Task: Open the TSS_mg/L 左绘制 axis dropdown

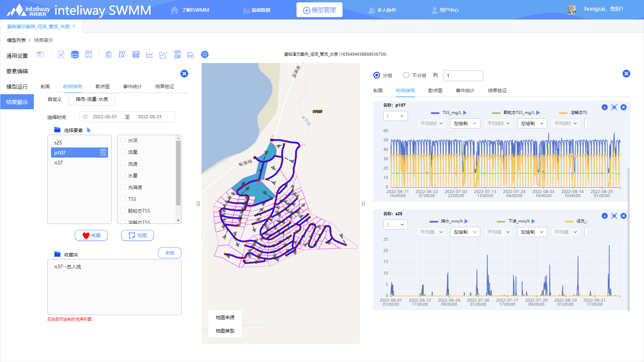Action: (x=465, y=123)
